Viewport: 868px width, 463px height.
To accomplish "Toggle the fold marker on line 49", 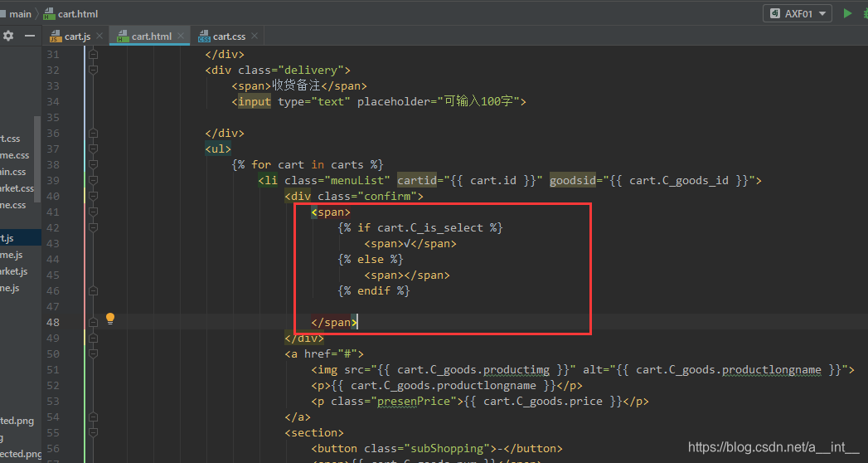I will pos(93,338).
